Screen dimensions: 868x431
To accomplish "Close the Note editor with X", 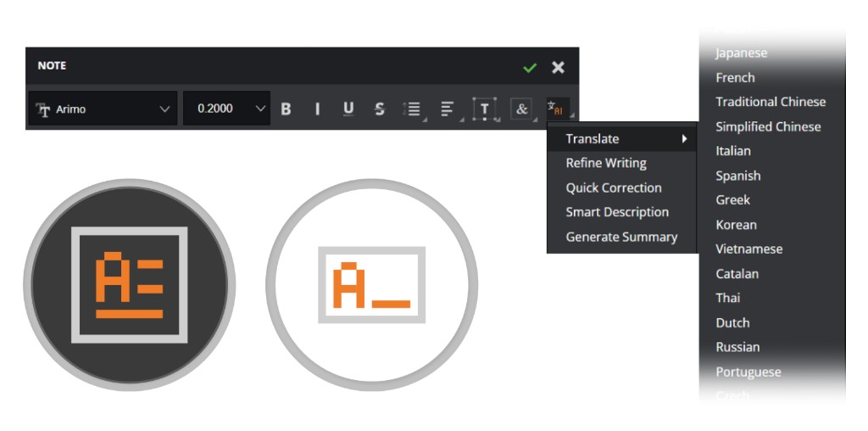I will click(x=558, y=67).
